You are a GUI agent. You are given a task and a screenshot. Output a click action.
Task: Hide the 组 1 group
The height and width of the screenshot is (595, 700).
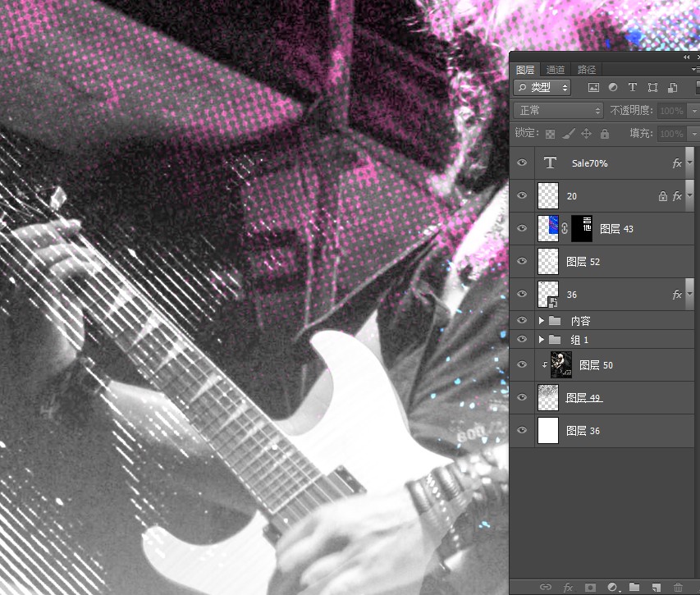point(522,339)
